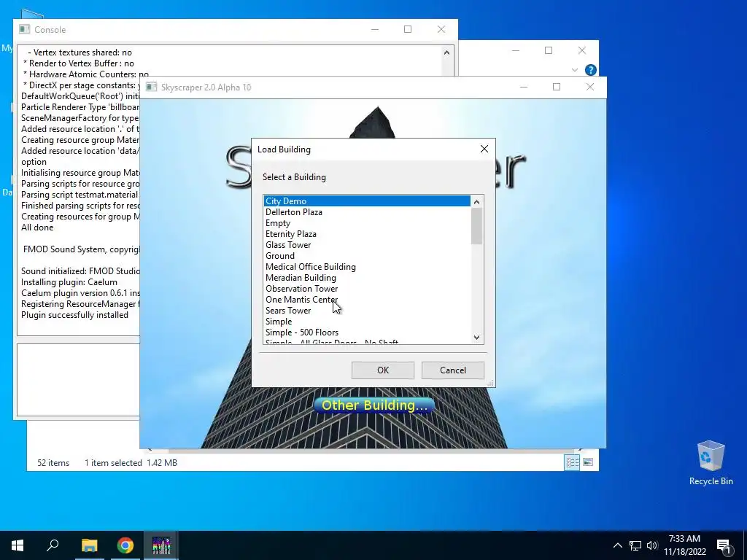
Task: Click Console log scroll up arrow
Action: [x=446, y=52]
